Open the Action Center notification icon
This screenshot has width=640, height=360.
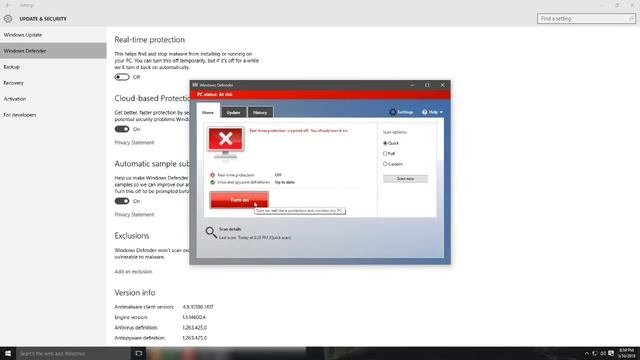pos(611,353)
